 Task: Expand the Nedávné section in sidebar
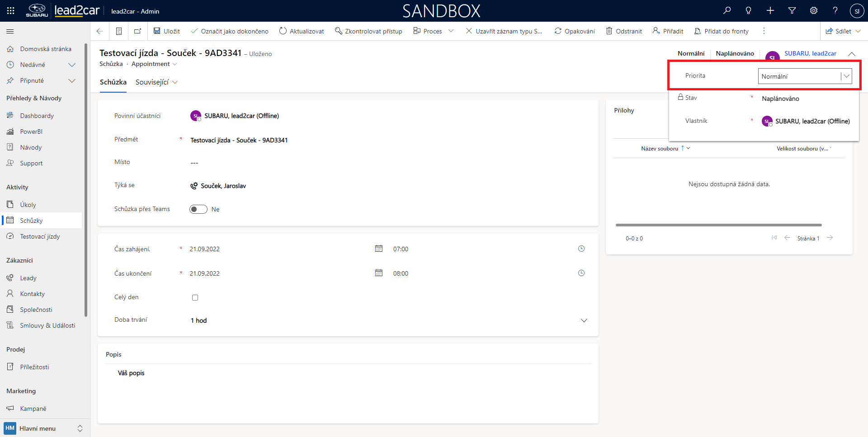click(71, 65)
